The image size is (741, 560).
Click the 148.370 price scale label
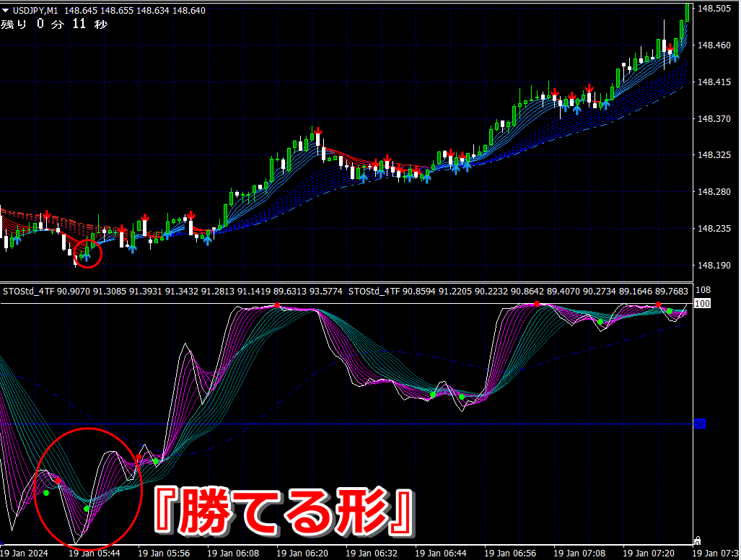[714, 118]
